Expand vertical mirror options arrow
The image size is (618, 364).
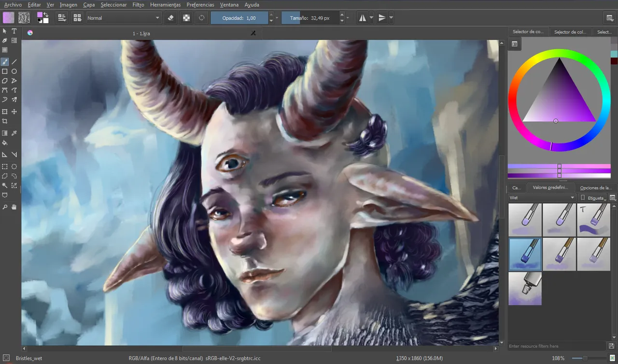coord(391,18)
